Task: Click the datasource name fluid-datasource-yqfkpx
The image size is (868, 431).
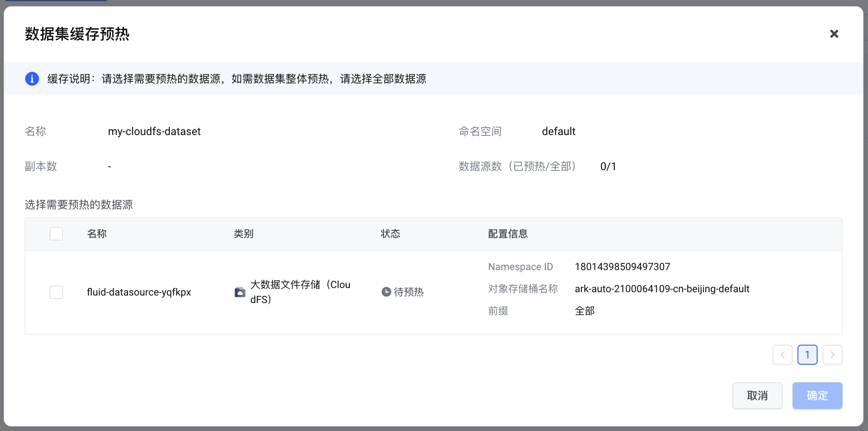Action: tap(139, 292)
